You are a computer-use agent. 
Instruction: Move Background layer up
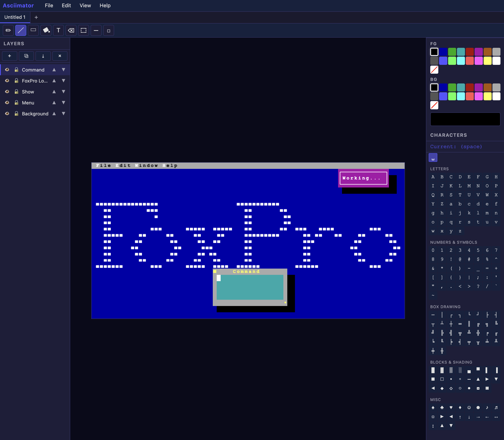54,113
